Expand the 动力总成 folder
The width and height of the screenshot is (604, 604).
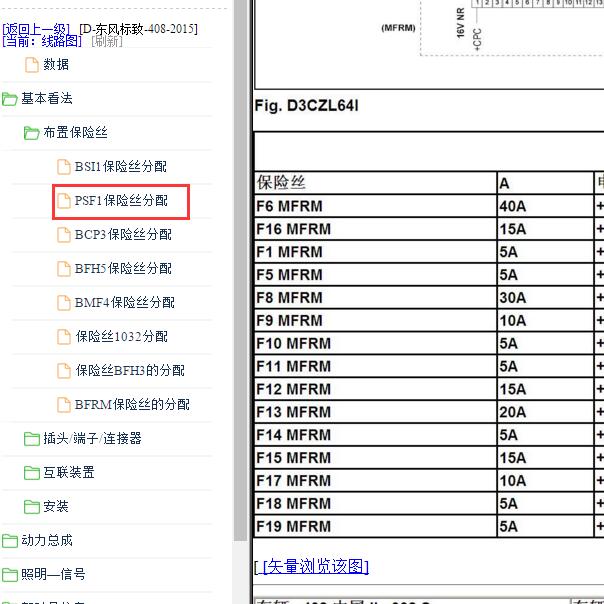(x=47, y=540)
